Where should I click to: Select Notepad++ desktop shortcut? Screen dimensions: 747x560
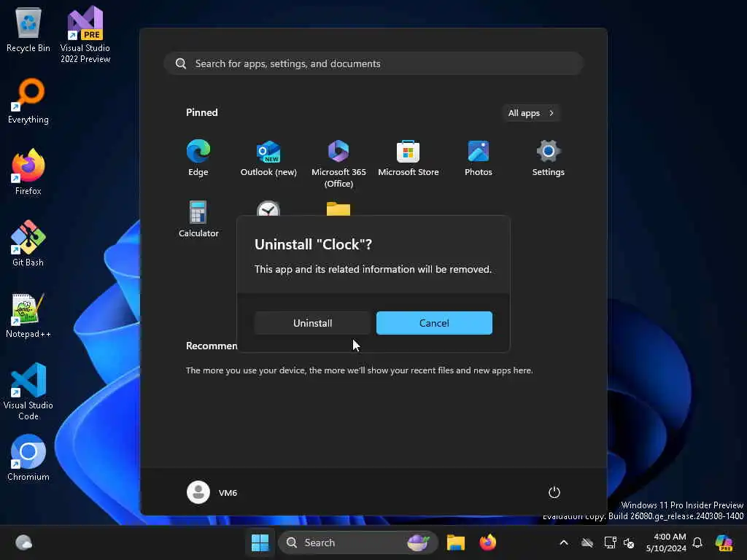[x=28, y=316]
